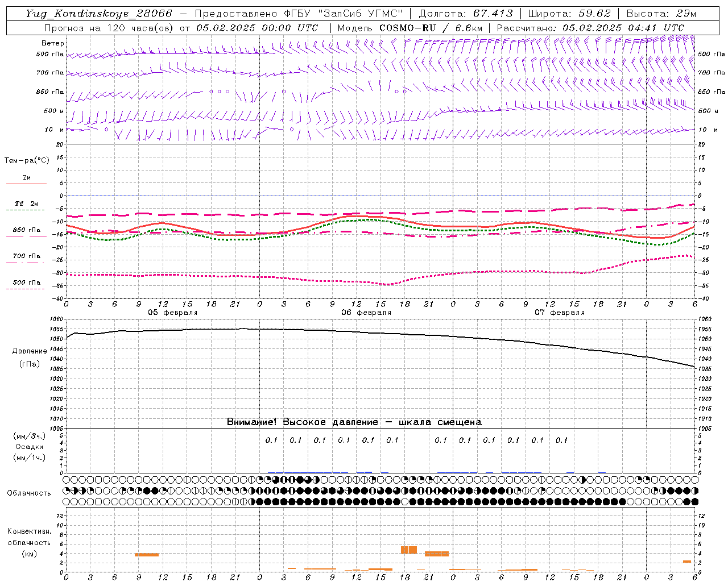The image size is (728, 582).
Task: Click the Td 2м dew point legend entry
Action: 27,206
